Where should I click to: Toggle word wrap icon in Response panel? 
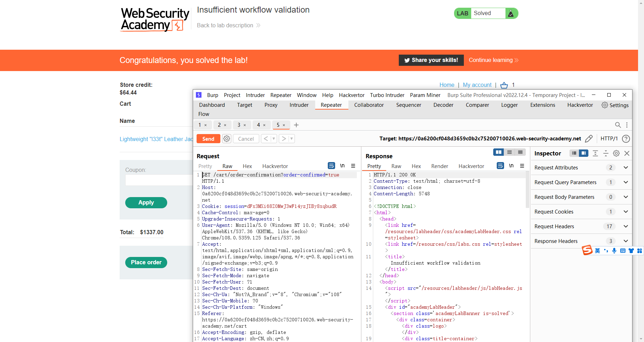[500, 166]
